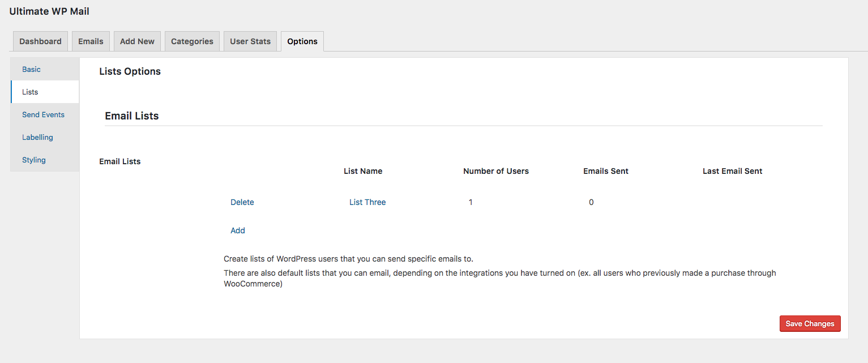Open the Styling settings section
Viewport: 868px width, 363px height.
[x=34, y=160]
